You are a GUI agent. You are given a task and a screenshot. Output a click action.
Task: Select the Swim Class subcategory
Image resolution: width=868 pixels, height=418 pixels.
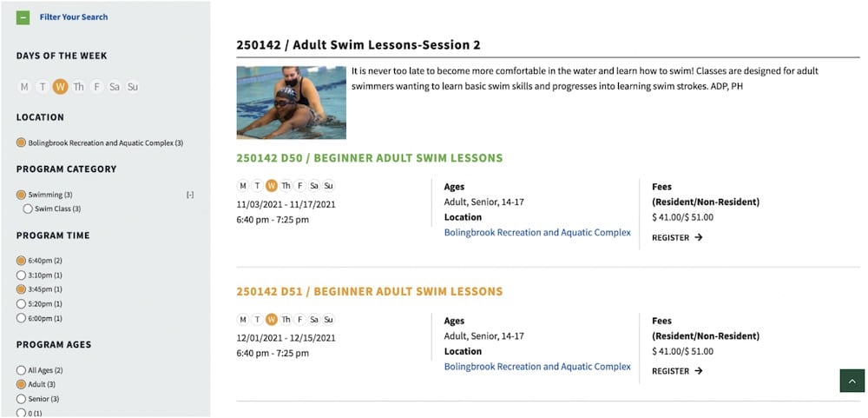[x=28, y=209]
